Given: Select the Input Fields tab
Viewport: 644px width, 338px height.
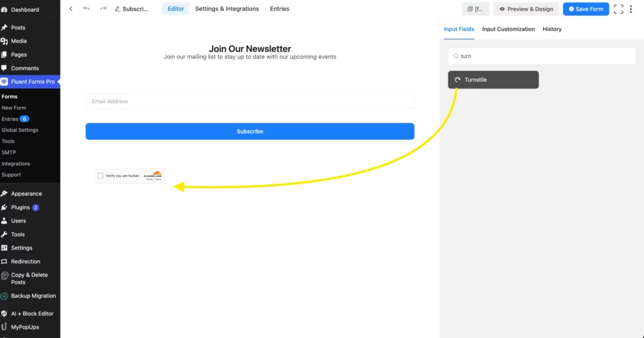Looking at the screenshot, I should point(458,29).
